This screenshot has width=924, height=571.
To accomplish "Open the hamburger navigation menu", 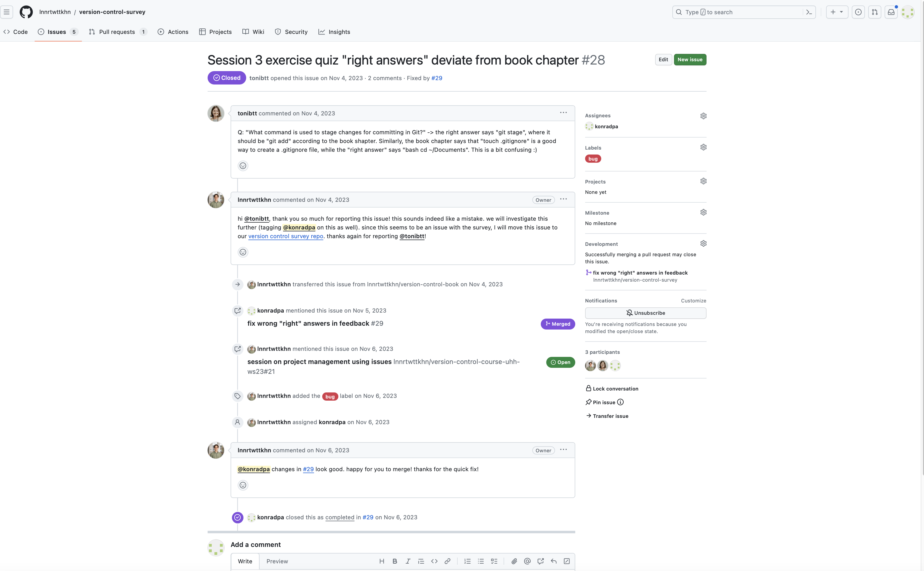I will (7, 12).
